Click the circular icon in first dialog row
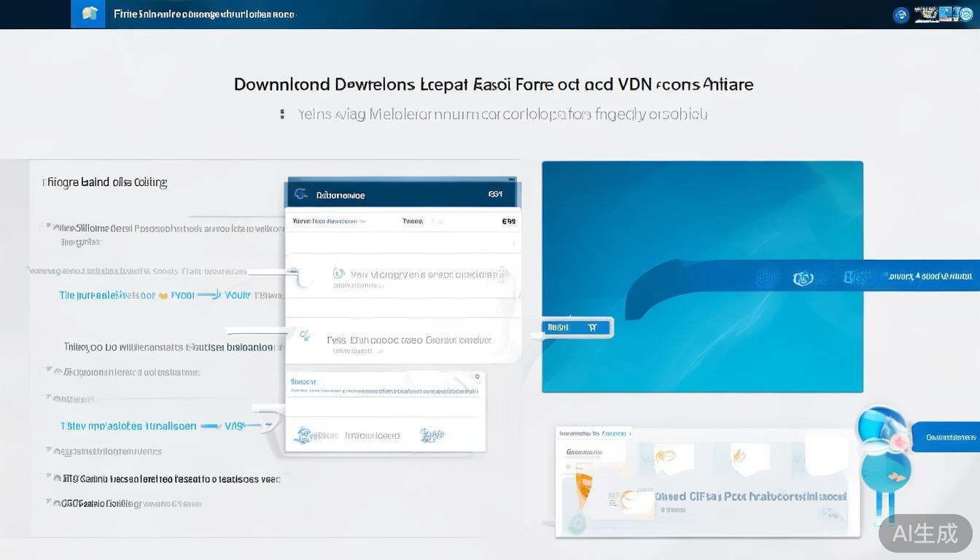The width and height of the screenshot is (980, 560). [338, 273]
